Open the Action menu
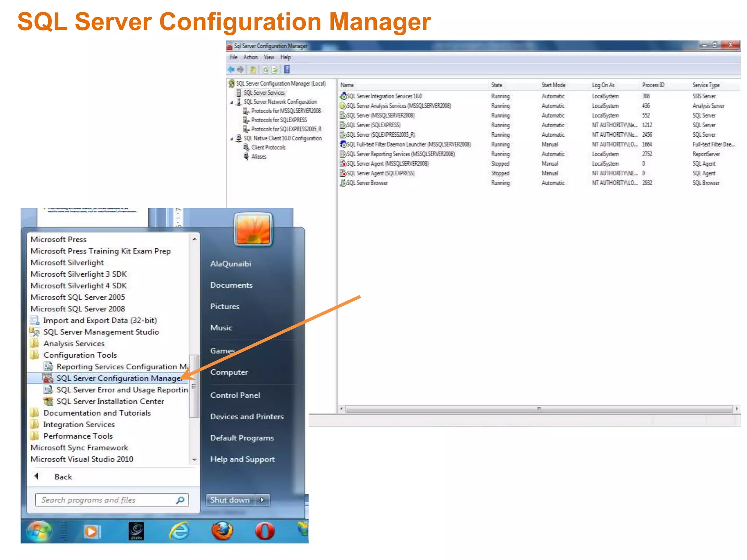Image resolution: width=747 pixels, height=560 pixels. pyautogui.click(x=251, y=57)
